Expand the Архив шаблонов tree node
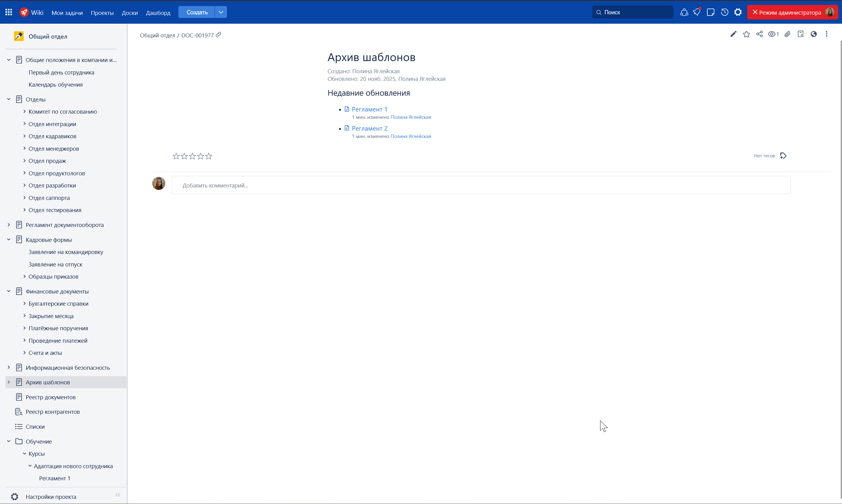Screen dimensions: 842x504 (9, 382)
